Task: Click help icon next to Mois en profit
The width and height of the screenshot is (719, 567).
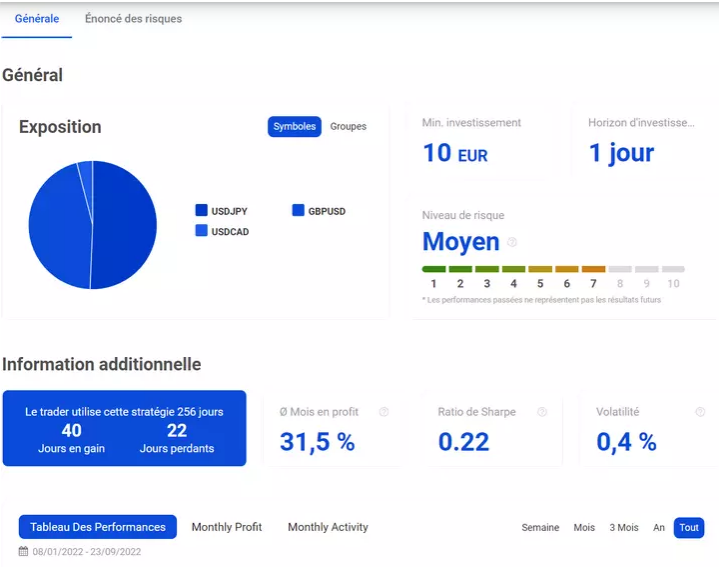Action: pyautogui.click(x=384, y=412)
